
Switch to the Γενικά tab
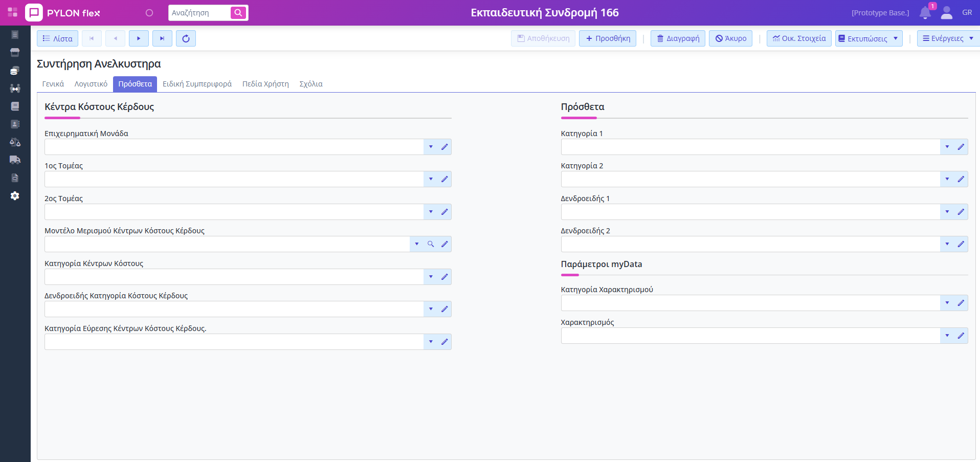(x=53, y=84)
